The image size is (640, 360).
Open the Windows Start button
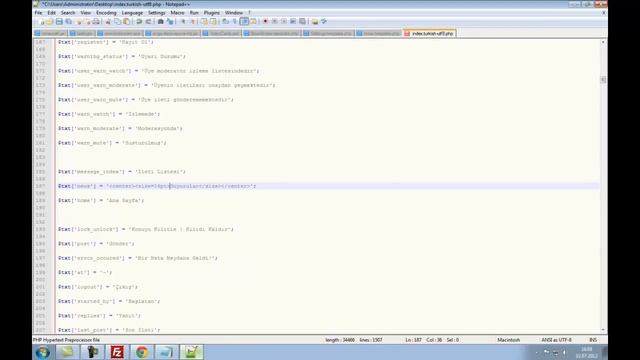(42, 352)
